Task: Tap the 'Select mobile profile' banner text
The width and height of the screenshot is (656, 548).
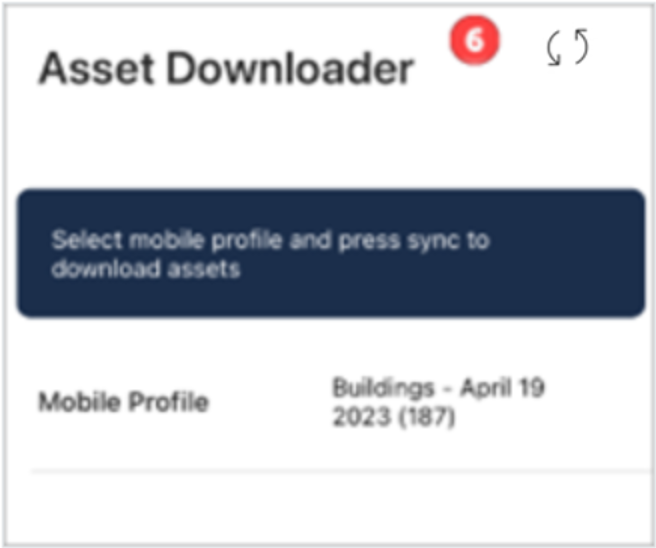Action: click(x=270, y=241)
